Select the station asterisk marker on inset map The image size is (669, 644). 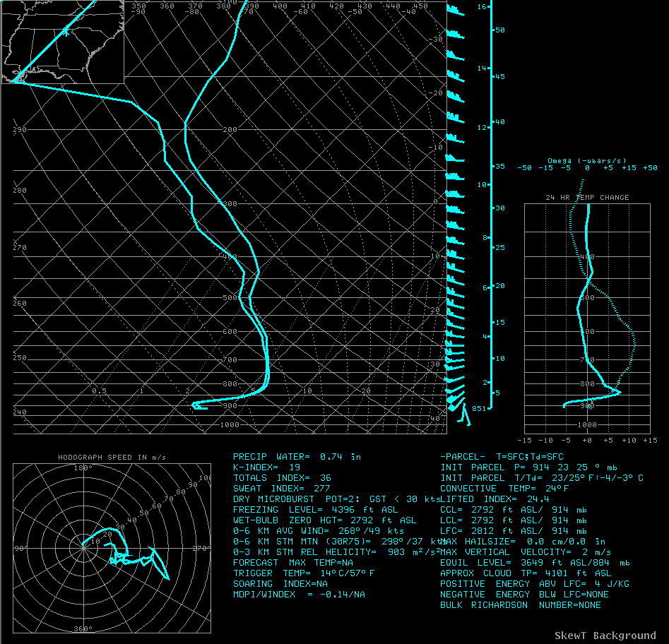pyautogui.click(x=66, y=32)
